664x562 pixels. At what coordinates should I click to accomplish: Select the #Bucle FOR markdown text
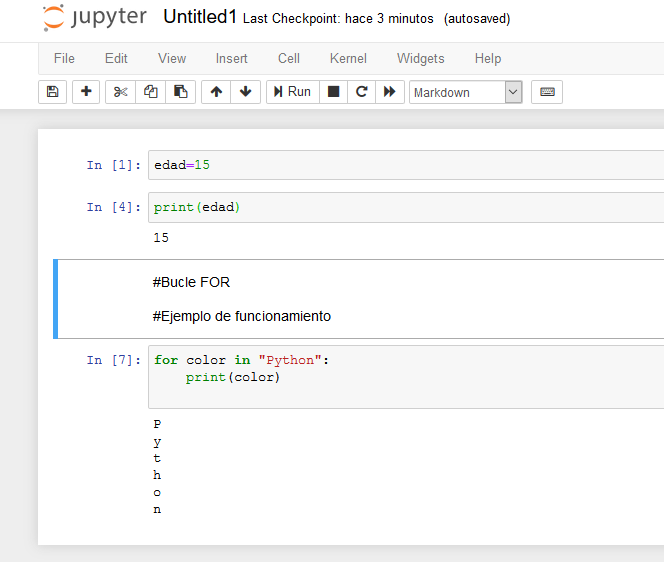[x=191, y=282]
